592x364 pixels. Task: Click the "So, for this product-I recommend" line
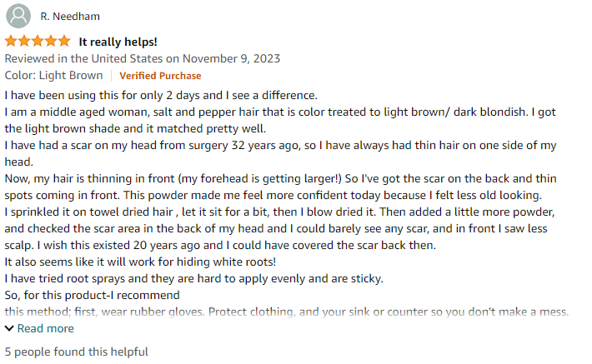tap(92, 296)
